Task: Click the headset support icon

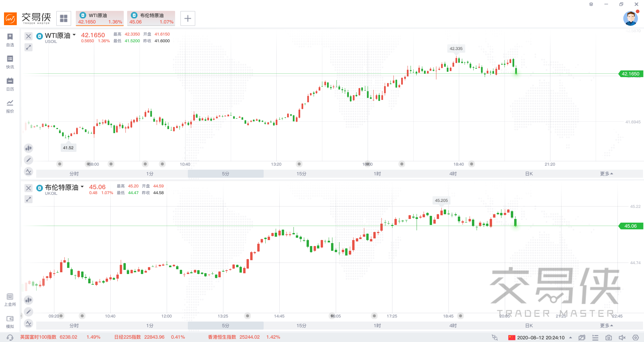Action: [10, 337]
